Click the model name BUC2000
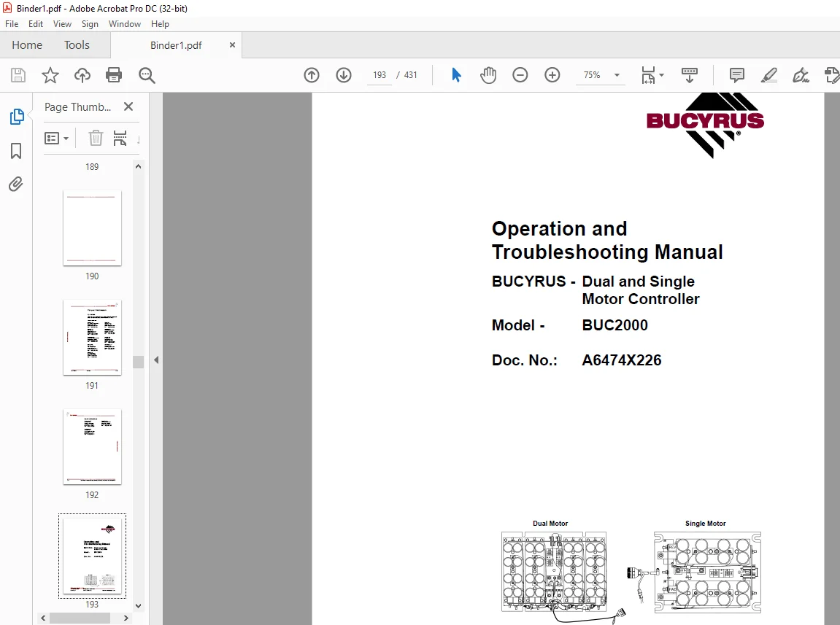 [x=615, y=325]
